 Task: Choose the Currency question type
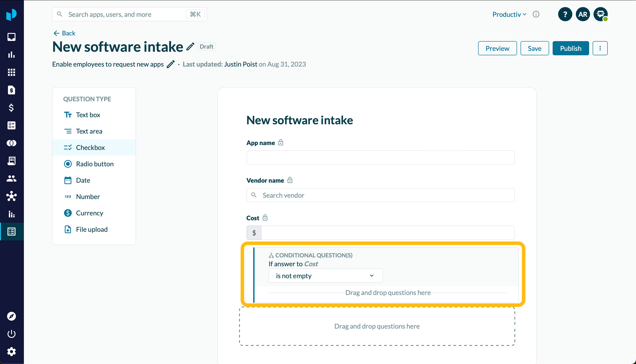(x=90, y=213)
